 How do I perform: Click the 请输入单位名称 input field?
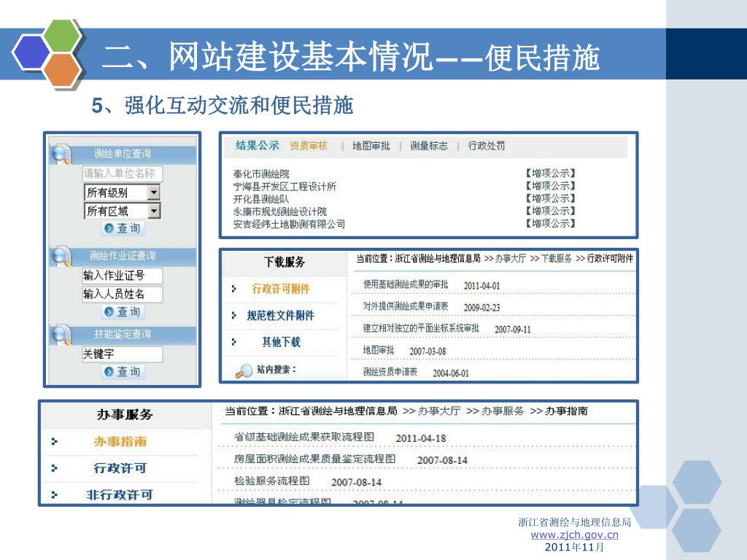coord(123,174)
